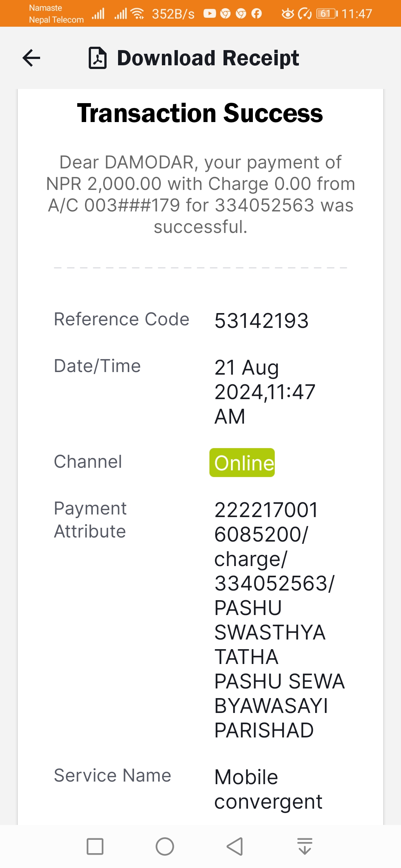Tap the back arrow icon
The image size is (401, 868).
[x=31, y=58]
